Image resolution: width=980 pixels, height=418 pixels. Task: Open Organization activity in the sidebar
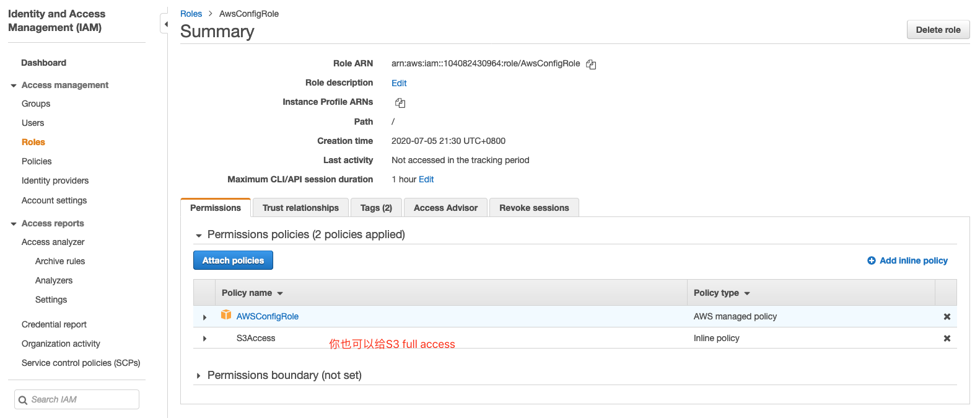[x=61, y=344]
